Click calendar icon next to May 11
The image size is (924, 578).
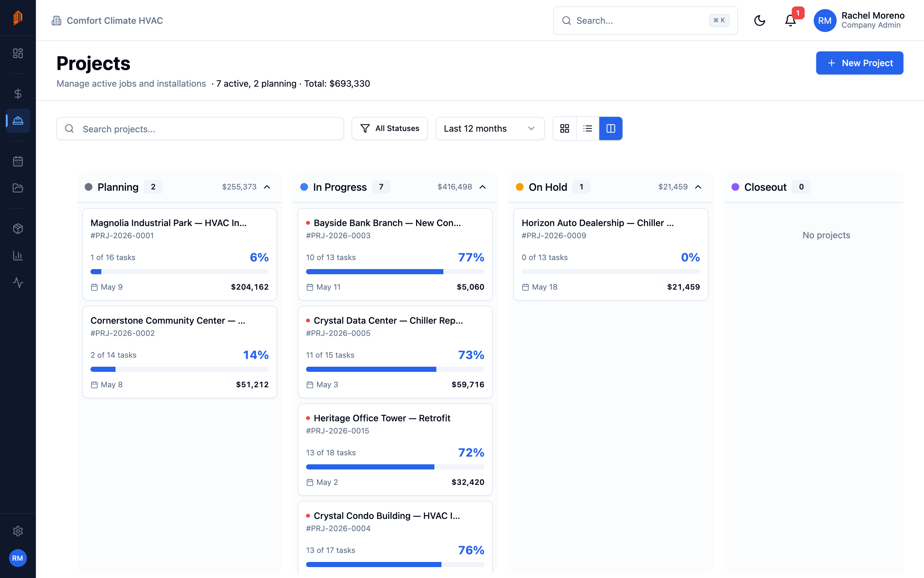(x=310, y=287)
